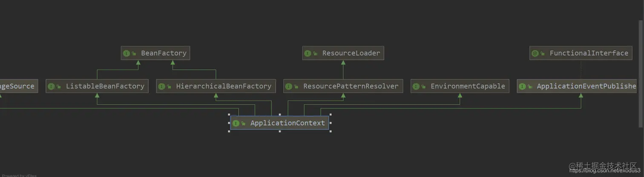The height and width of the screenshot is (177, 644).
Task: Click the lock icon on HierarchicalBeanFactory
Action: click(169, 87)
